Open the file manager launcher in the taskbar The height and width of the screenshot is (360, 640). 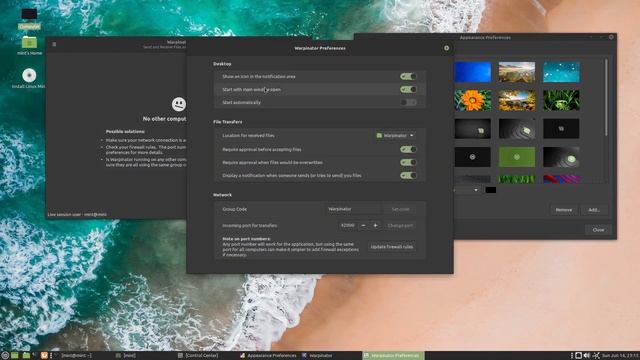26,356
